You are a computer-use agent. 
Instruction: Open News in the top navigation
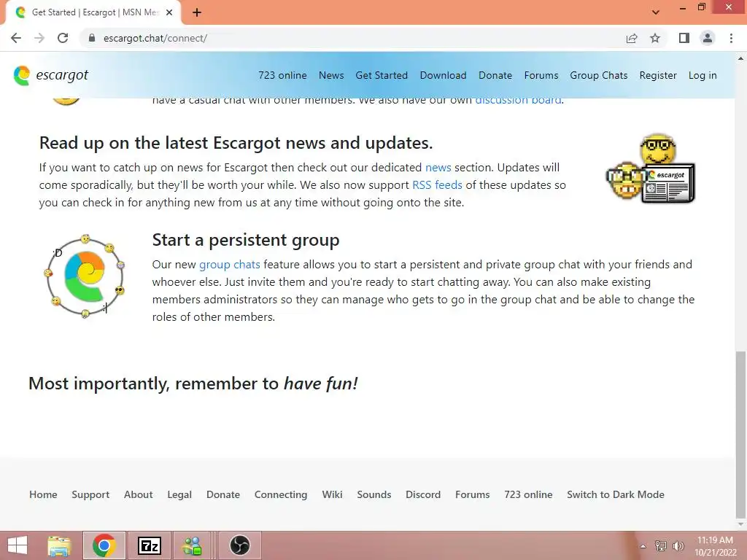pyautogui.click(x=331, y=75)
